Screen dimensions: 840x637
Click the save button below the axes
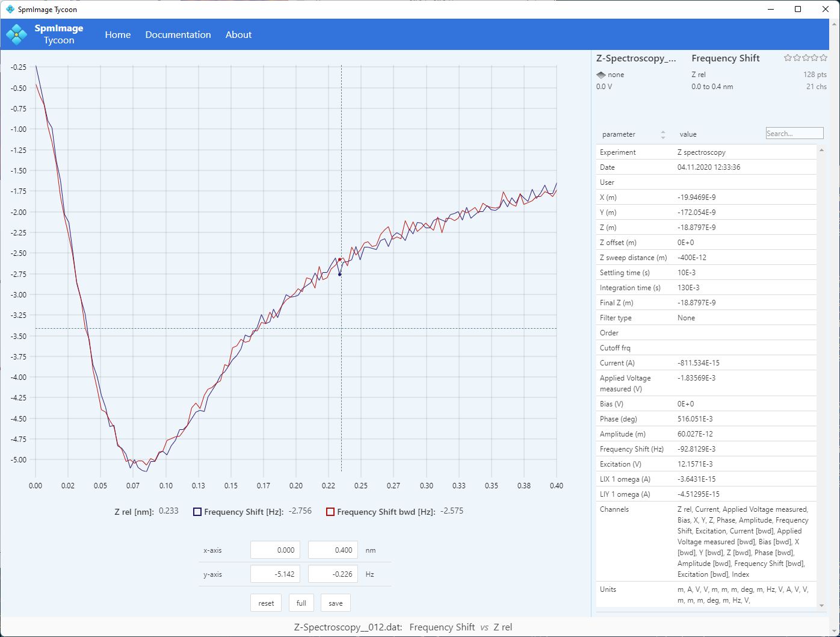335,603
